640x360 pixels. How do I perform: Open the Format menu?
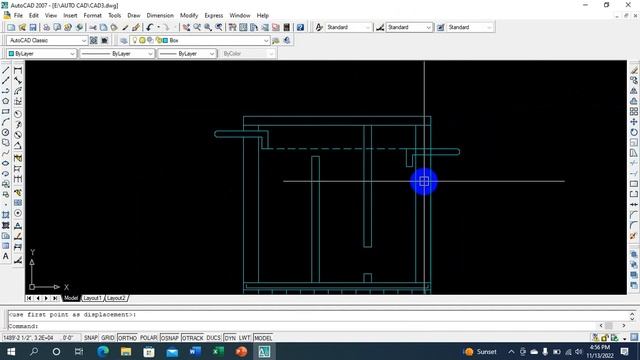click(93, 16)
